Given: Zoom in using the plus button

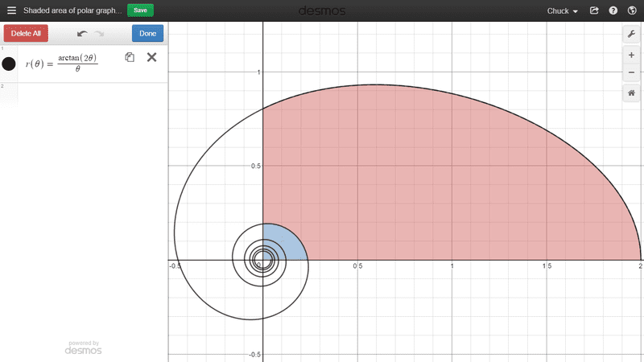Looking at the screenshot, I should click(631, 55).
